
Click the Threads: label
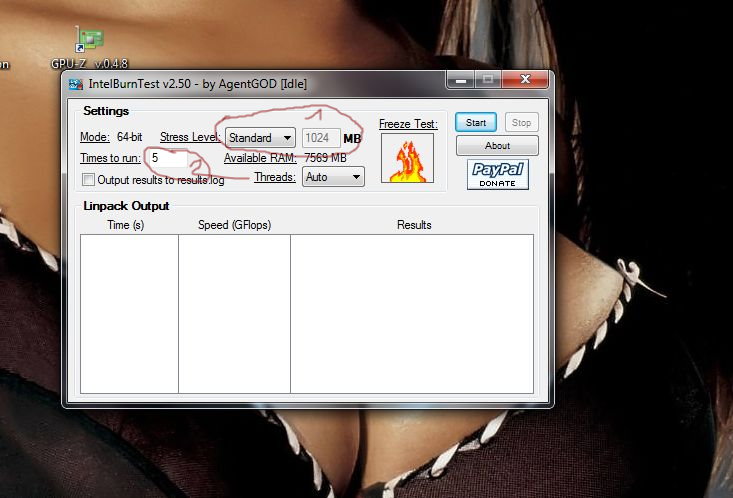tap(275, 177)
